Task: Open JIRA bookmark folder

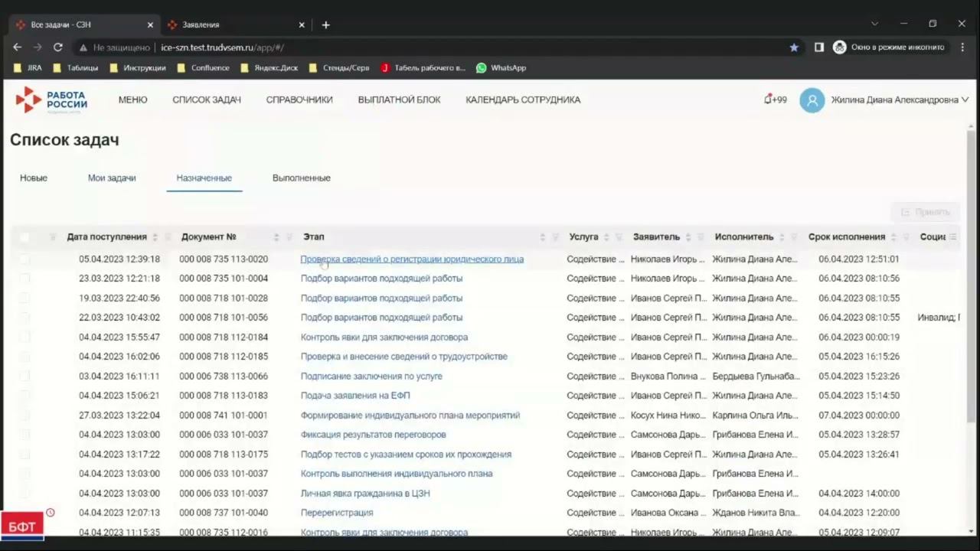Action: 28,67
